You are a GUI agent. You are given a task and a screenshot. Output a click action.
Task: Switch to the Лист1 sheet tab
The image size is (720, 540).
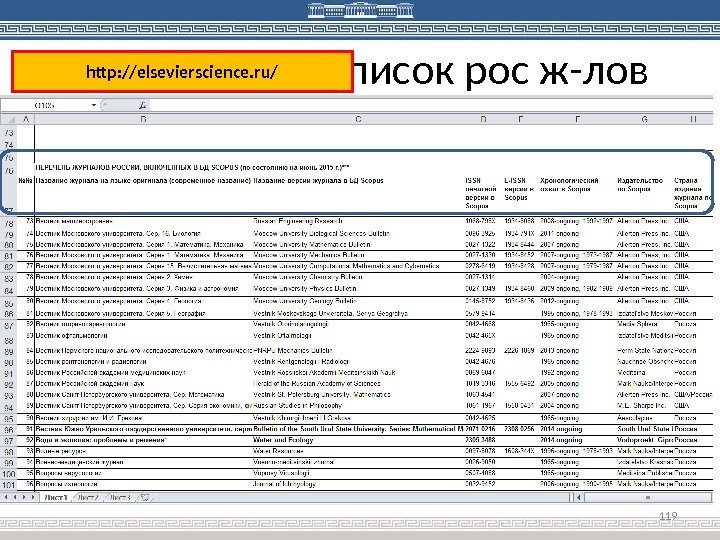pyautogui.click(x=56, y=497)
